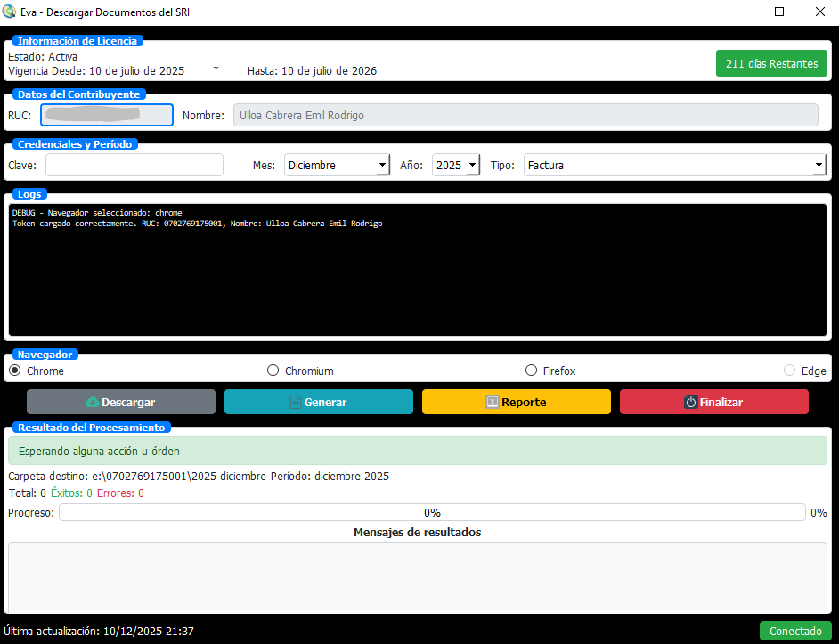Open the Tipo dropdown showing Factura
The height and width of the screenshot is (644, 839).
[674, 165]
